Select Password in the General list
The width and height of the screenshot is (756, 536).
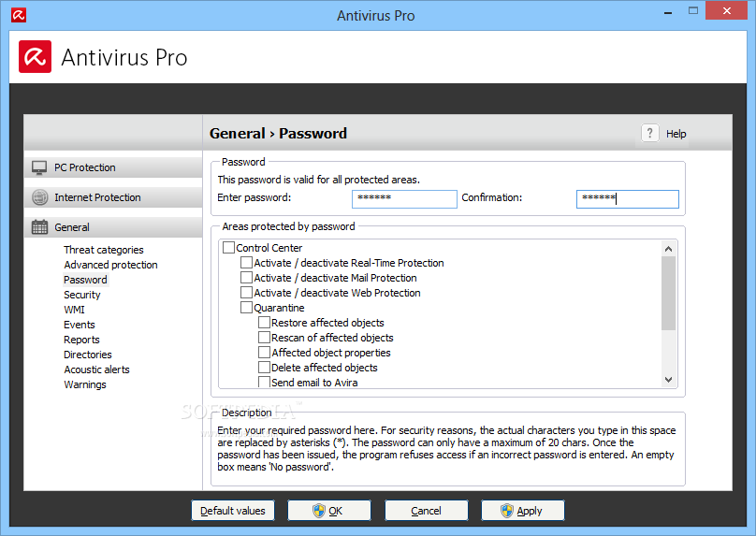coord(85,280)
